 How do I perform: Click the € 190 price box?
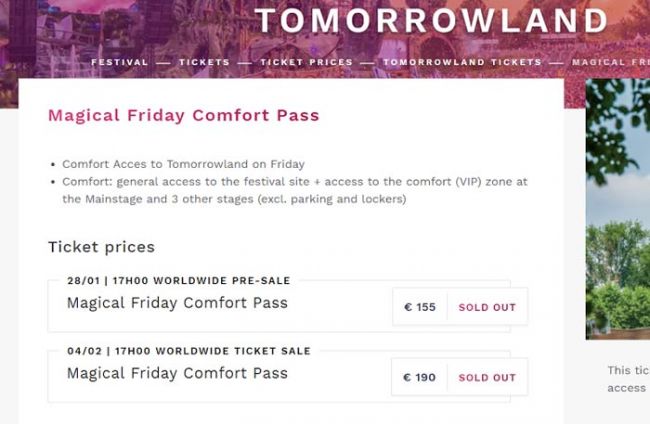point(420,378)
